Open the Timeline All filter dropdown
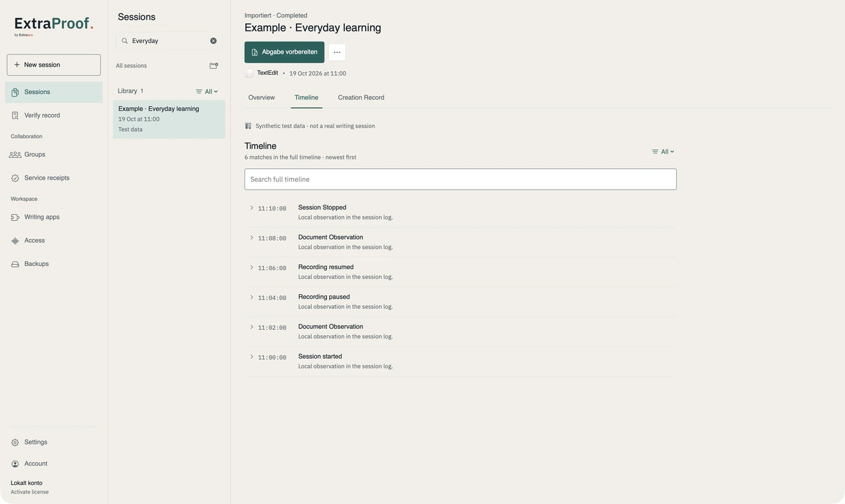The image size is (845, 504). pos(663,152)
